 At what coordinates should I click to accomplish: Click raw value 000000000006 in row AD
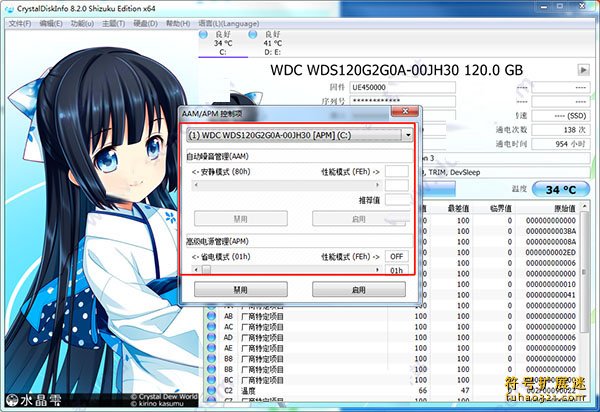pos(551,337)
